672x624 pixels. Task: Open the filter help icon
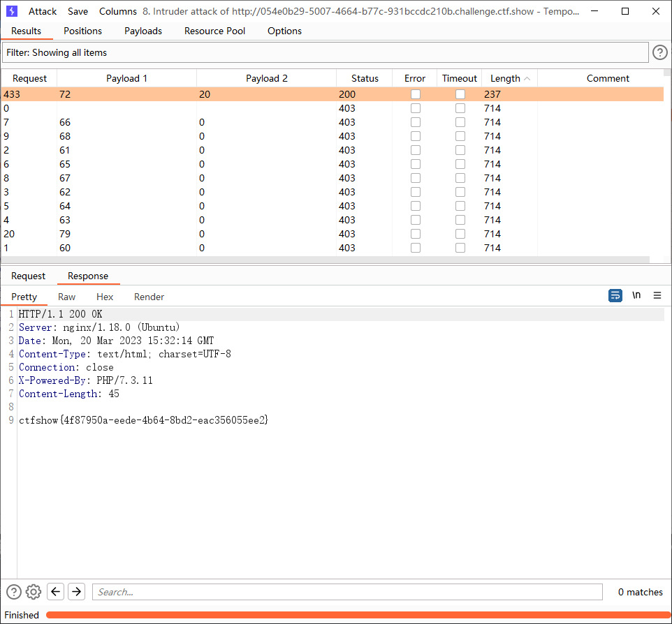tap(659, 52)
